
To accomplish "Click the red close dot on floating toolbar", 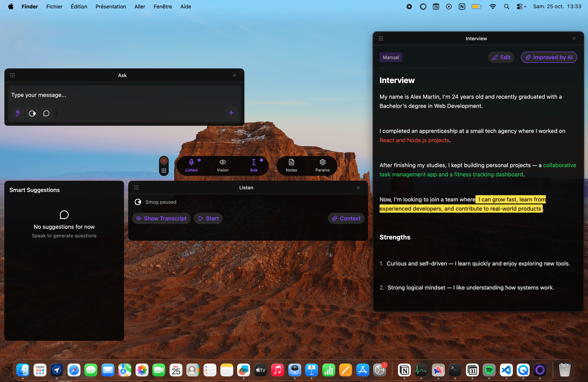I will [x=164, y=161].
